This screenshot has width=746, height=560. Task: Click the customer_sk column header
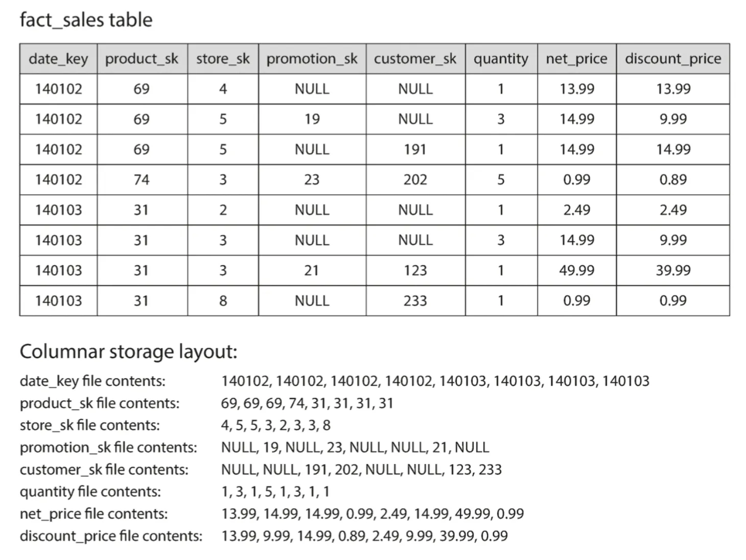pos(415,59)
